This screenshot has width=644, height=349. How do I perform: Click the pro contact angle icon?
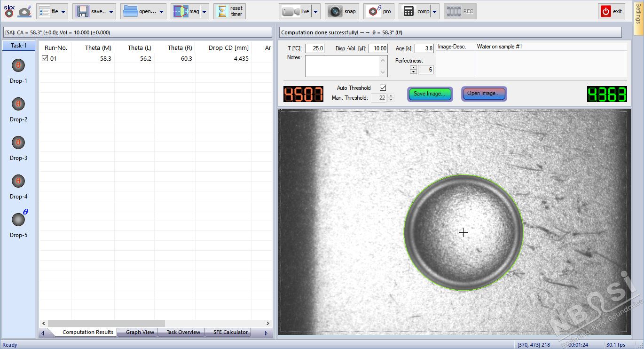point(374,11)
